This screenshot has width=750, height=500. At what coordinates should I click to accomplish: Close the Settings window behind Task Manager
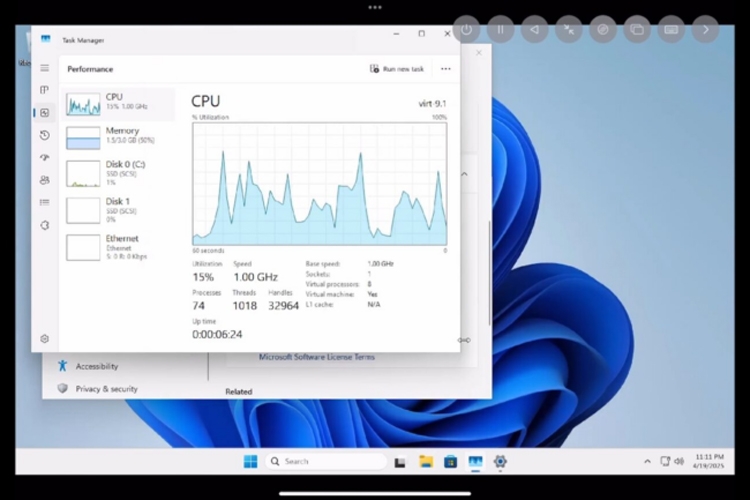pyautogui.click(x=479, y=53)
